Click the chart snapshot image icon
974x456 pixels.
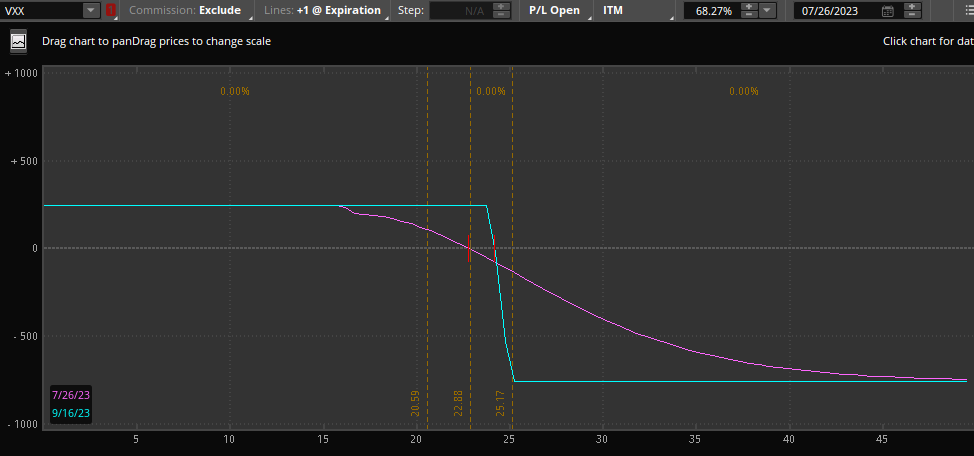[x=18, y=42]
